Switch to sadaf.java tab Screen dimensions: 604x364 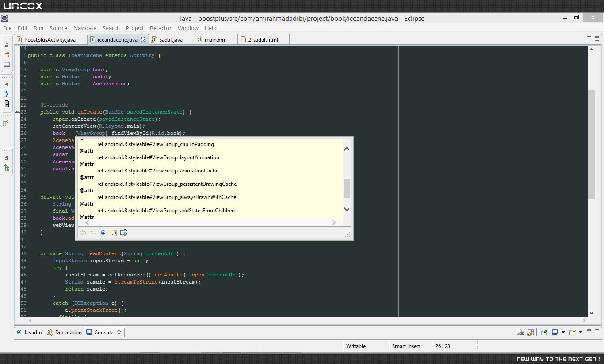click(171, 39)
